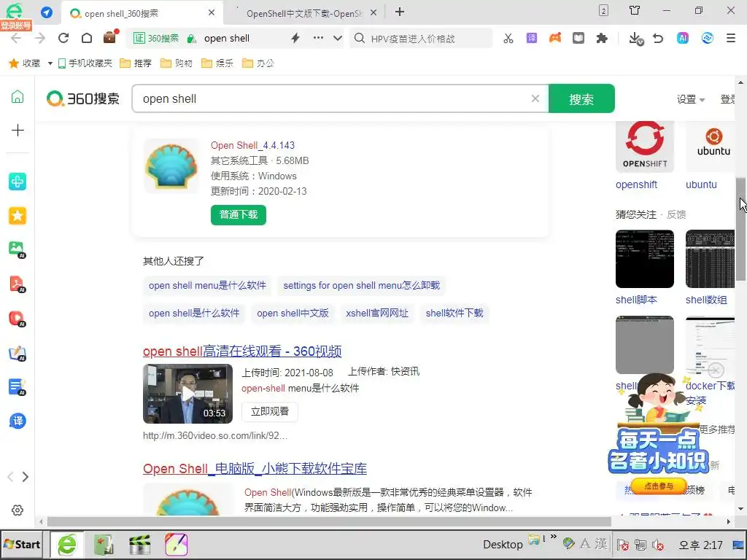747x560 pixels.
Task: Click the 普通下载 download button
Action: [x=239, y=215]
